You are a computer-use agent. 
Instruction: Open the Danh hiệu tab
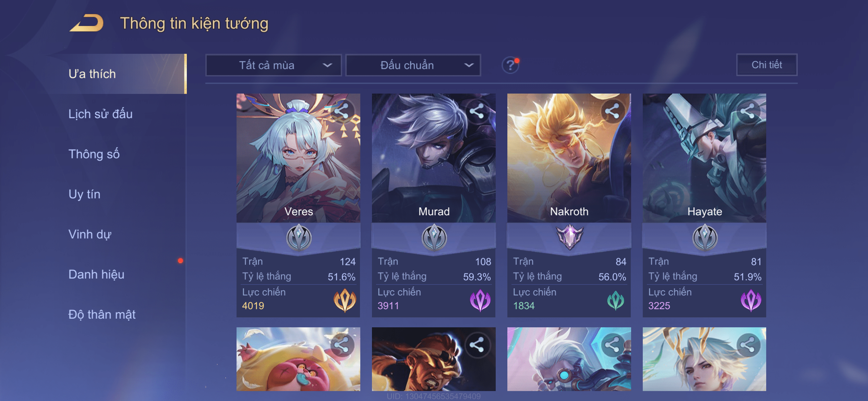(96, 274)
